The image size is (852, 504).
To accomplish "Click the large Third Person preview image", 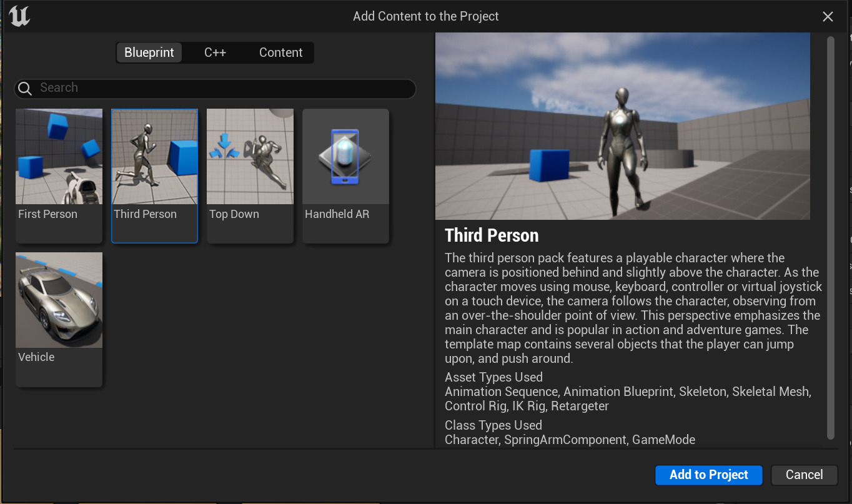I will 623,126.
